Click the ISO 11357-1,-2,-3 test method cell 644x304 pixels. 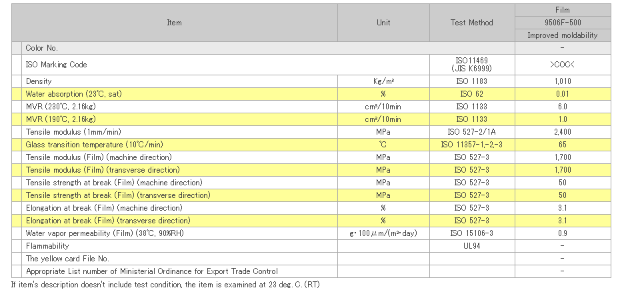(x=471, y=145)
